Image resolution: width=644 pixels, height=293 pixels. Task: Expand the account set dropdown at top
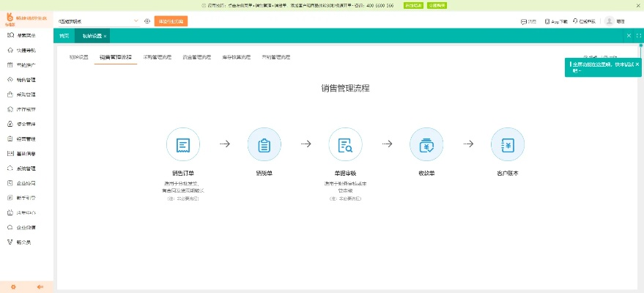click(136, 21)
